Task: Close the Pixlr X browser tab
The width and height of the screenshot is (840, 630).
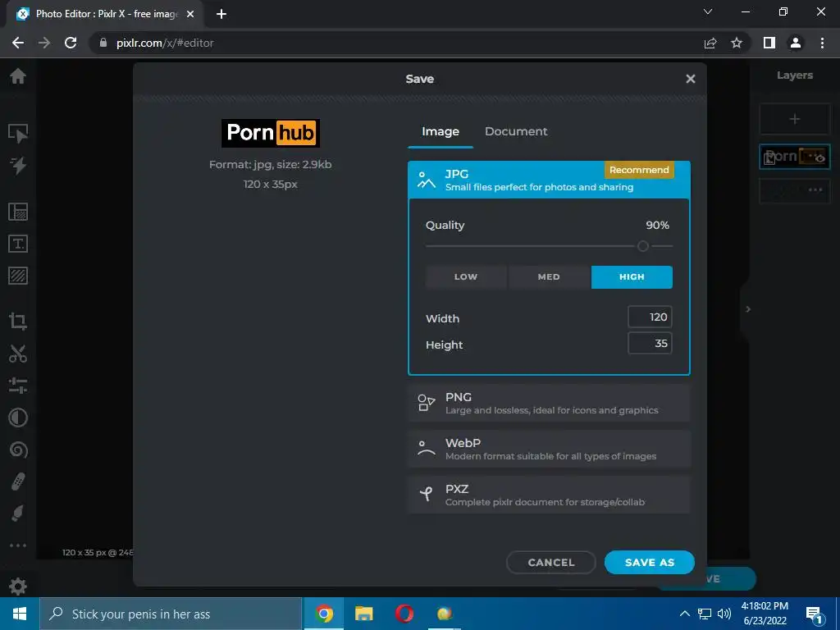Action: (x=190, y=15)
